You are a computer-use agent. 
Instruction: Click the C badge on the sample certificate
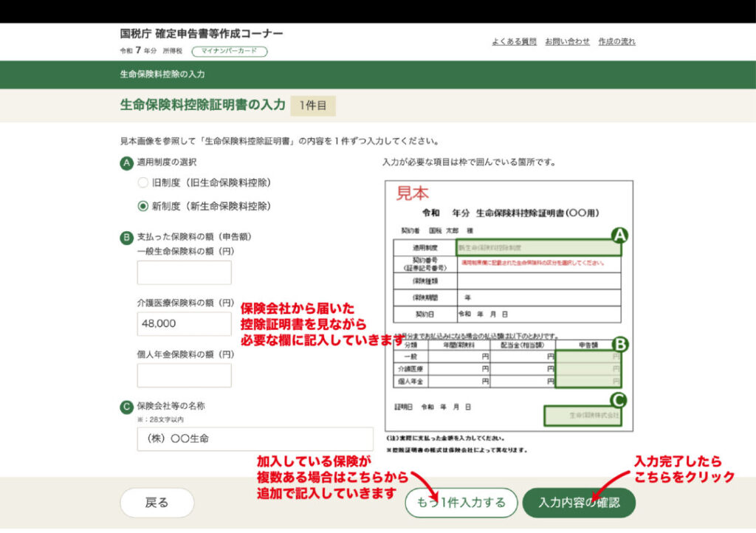coord(619,400)
